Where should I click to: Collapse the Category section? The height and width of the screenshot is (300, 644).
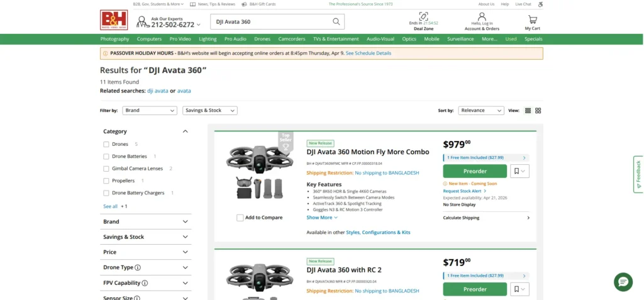point(186,131)
